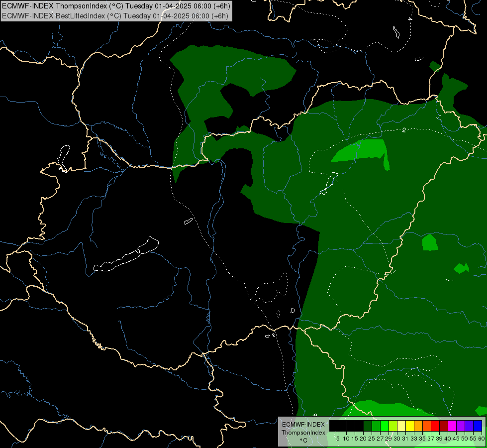Select the bright green 27–29 legend swatch
This screenshot has width=487, height=448.
(385, 426)
